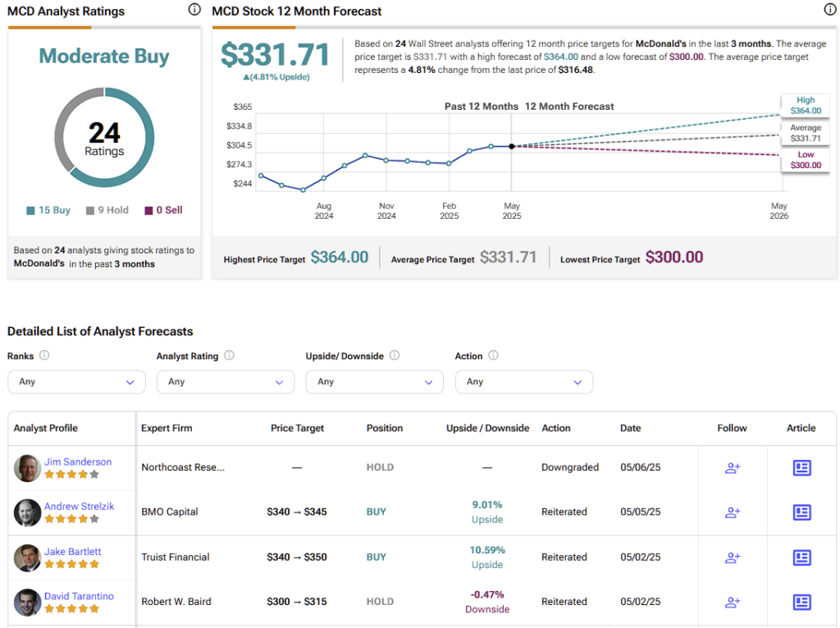Follow analyst Andrew Strelzik

pyautogui.click(x=733, y=512)
